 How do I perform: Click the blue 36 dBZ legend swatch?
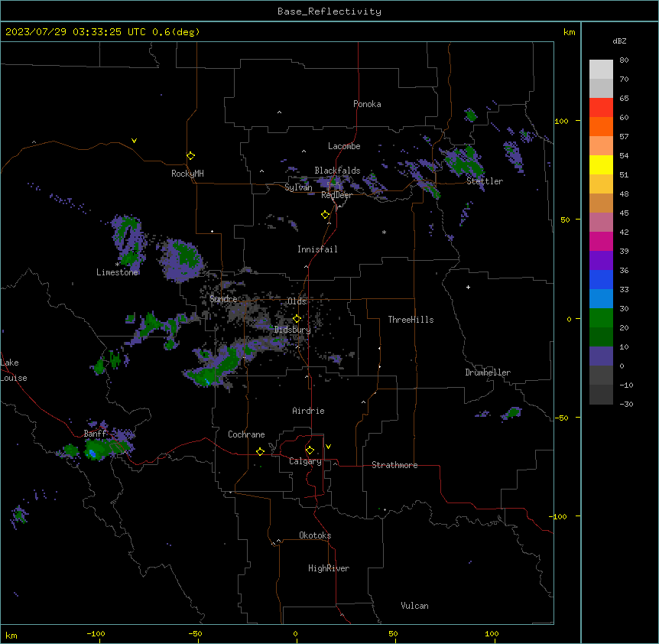tap(601, 279)
